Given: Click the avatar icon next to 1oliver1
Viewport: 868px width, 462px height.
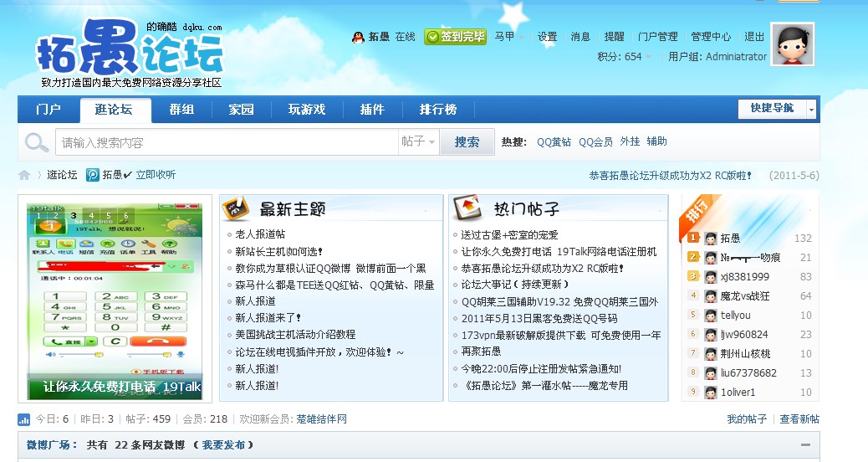Looking at the screenshot, I should tap(711, 393).
